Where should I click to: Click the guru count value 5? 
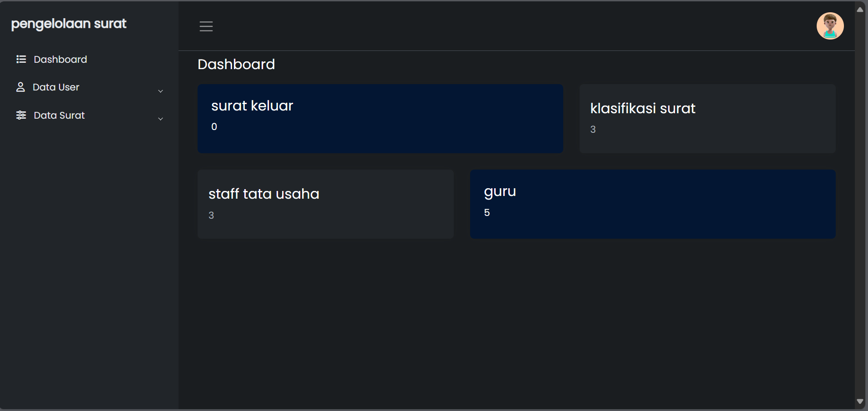487,213
